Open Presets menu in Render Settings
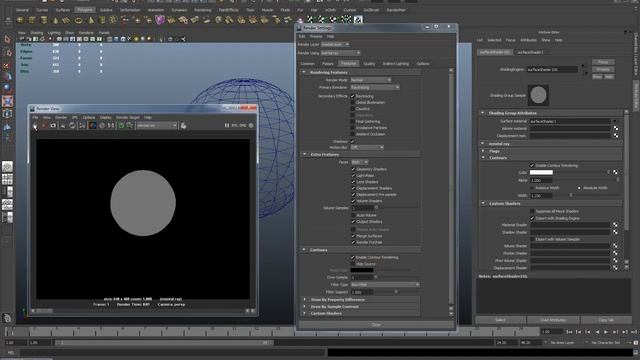 pos(316,36)
